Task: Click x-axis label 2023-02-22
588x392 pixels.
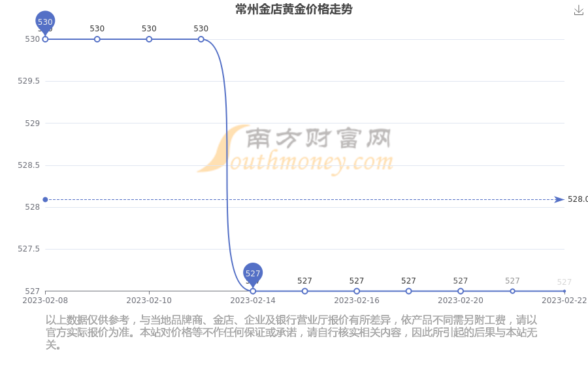Action: (x=564, y=301)
